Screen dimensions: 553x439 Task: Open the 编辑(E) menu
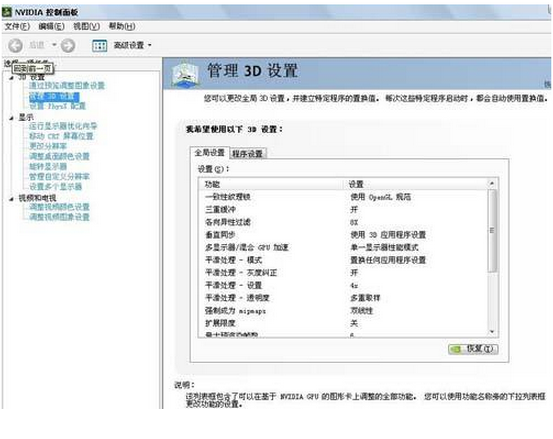[51, 26]
